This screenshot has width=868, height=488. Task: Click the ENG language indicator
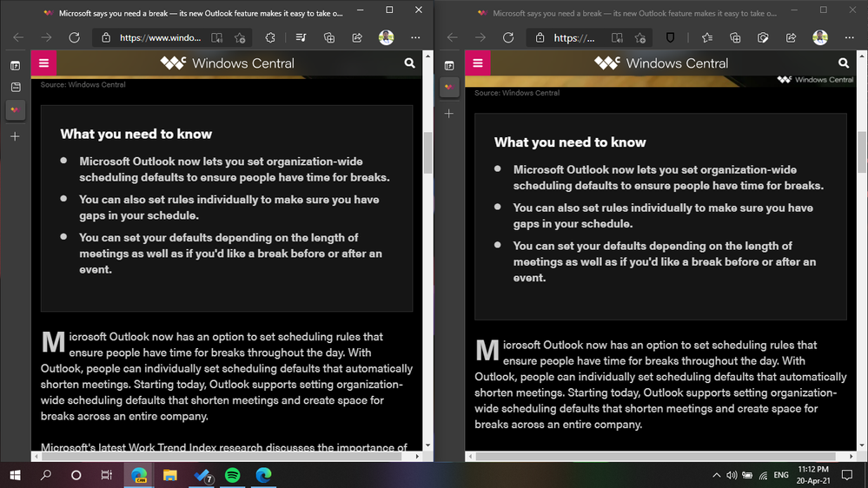point(781,475)
